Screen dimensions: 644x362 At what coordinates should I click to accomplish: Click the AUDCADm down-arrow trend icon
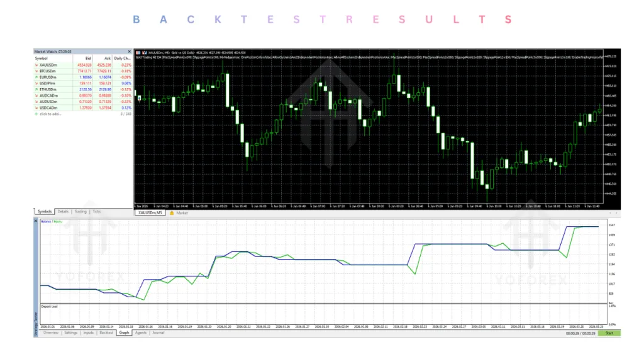pyautogui.click(x=36, y=96)
